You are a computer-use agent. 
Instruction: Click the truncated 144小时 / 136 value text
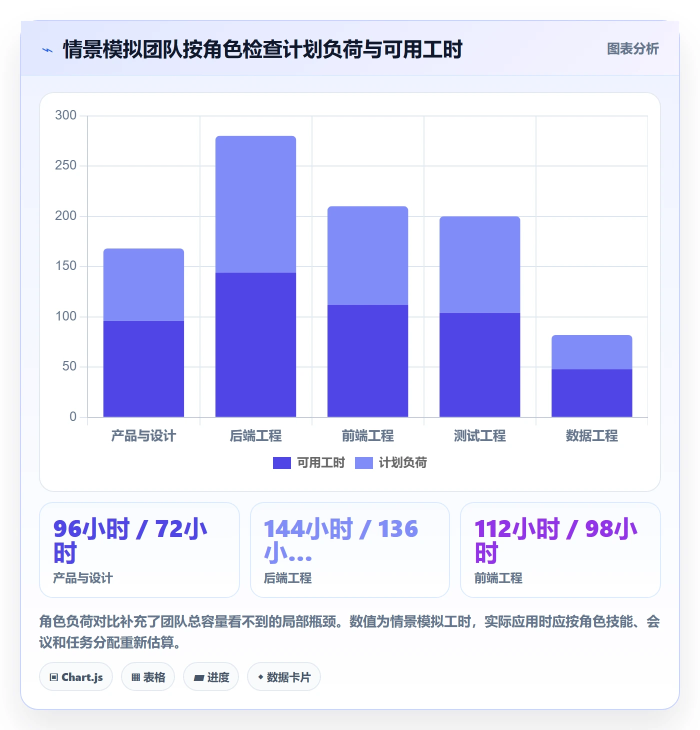[341, 541]
